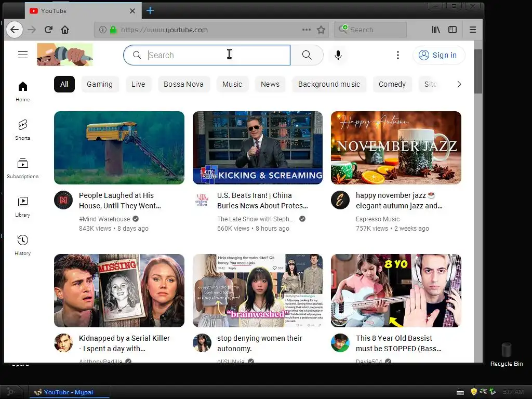532x399 pixels.
Task: Open 'happy november jazz' video title
Action: [399, 201]
